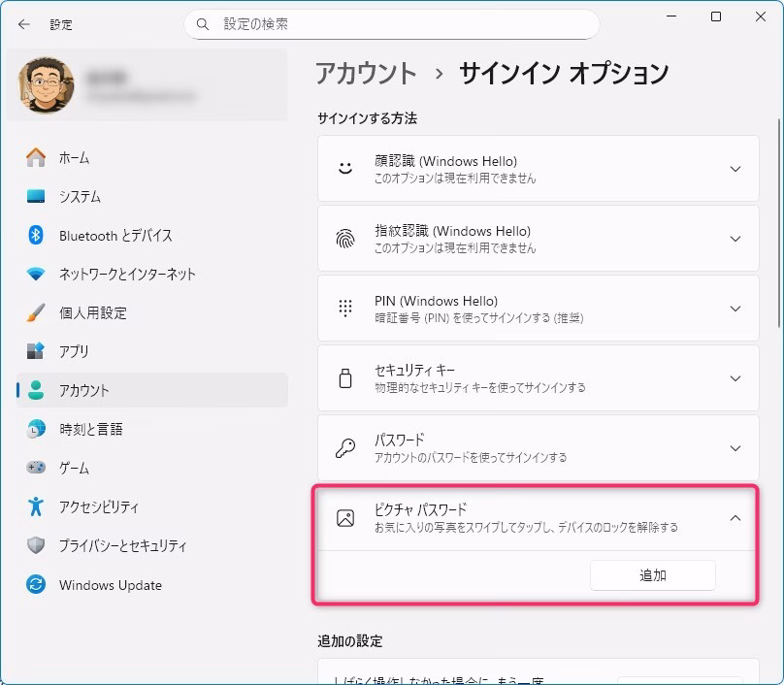Collapse the ピクチャ パスワード section

tap(735, 518)
